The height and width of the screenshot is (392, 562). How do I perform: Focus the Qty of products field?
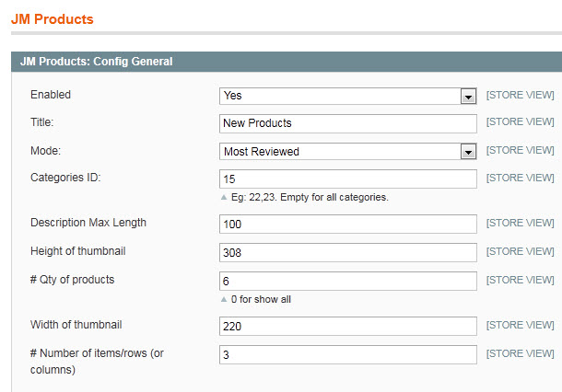(x=348, y=281)
